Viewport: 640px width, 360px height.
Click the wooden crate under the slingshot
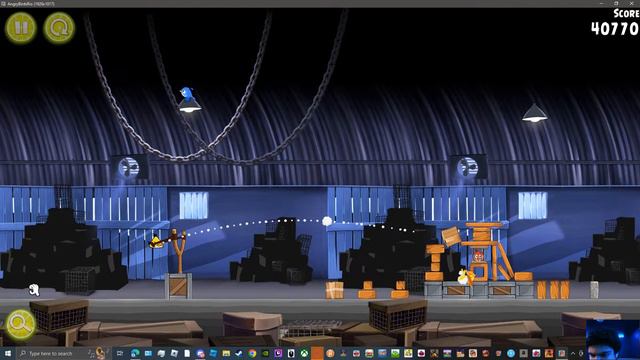tap(178, 286)
